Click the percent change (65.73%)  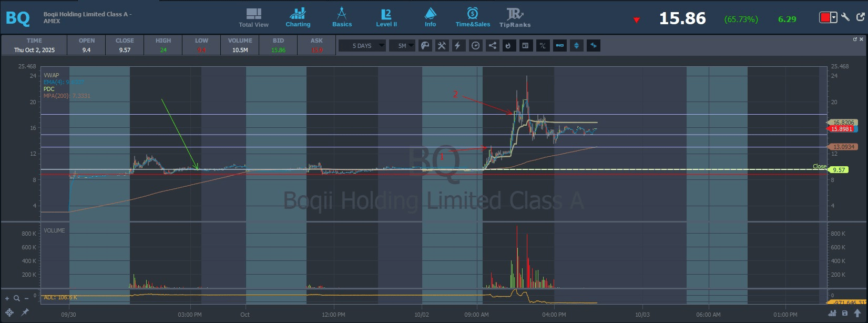click(x=741, y=19)
